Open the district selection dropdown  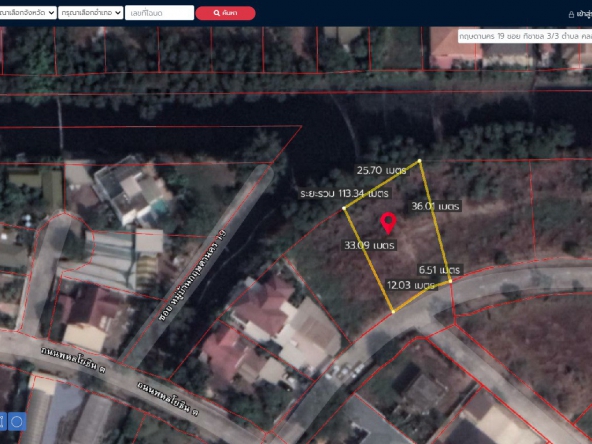[x=91, y=13]
